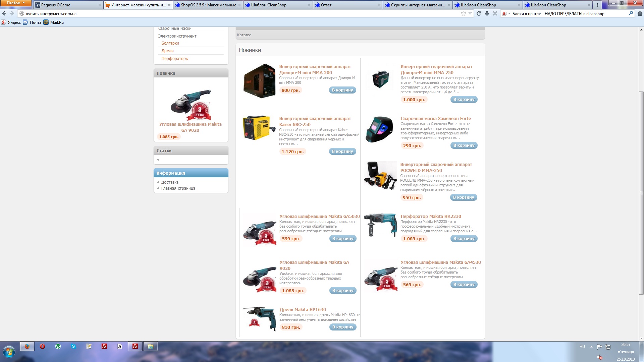The image size is (644, 362).
Task: Add Makita GA5030 to cart
Action: point(343,239)
